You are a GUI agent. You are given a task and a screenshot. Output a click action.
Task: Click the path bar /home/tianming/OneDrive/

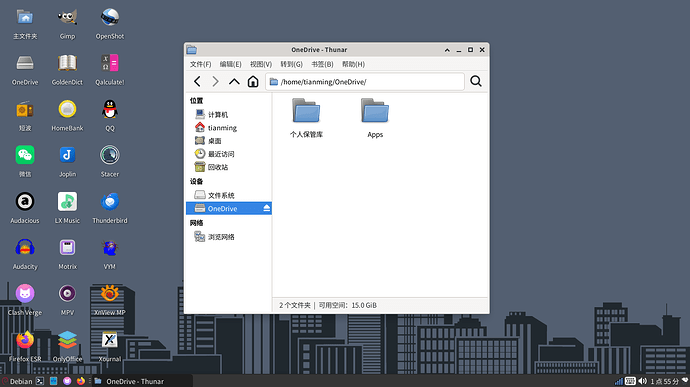point(365,82)
